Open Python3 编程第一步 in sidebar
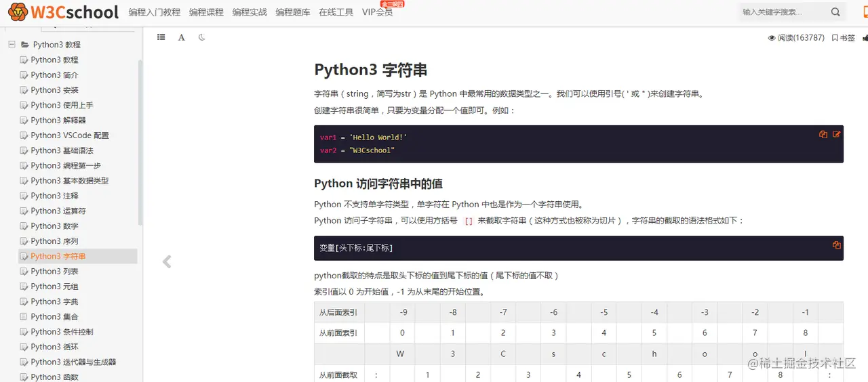The image size is (868, 382). point(66,165)
